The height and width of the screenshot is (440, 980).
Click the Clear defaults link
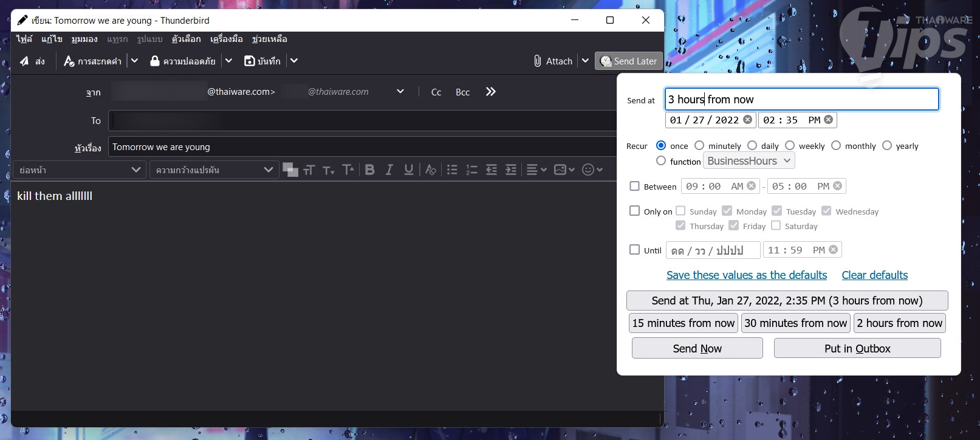[x=875, y=275]
